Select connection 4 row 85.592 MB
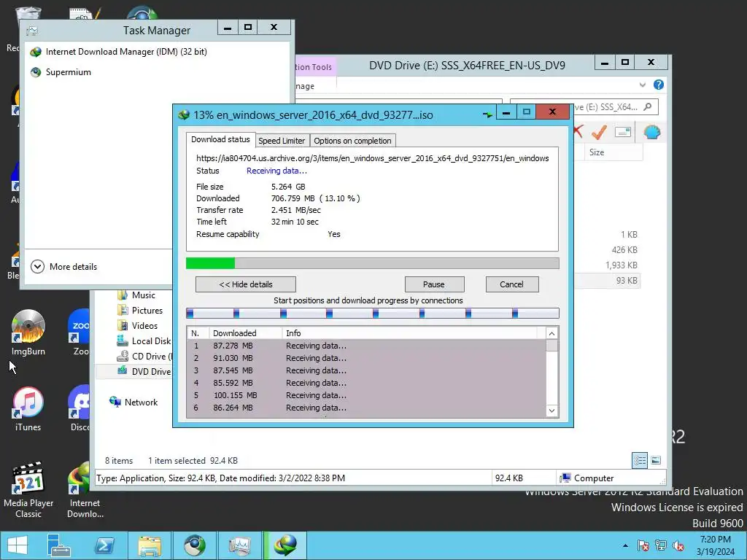Image resolution: width=747 pixels, height=560 pixels. 367,383
